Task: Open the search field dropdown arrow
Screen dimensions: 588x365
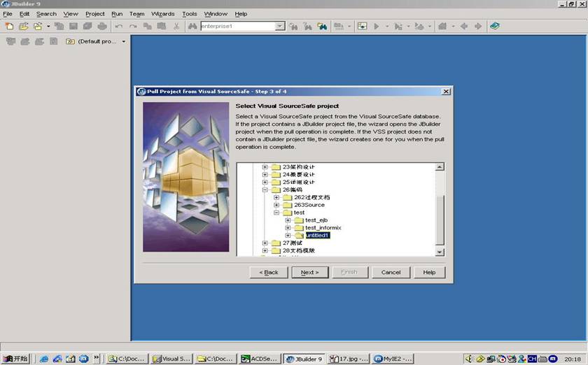Action: point(280,27)
